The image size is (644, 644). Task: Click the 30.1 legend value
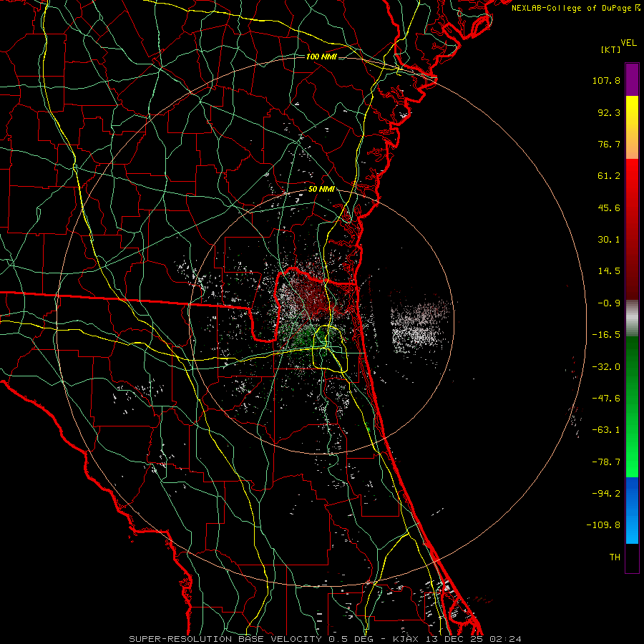point(609,240)
